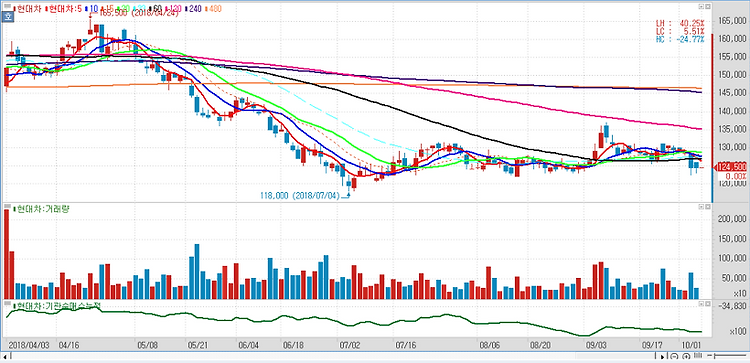750x363 pixels.
Task: Click the 10/01 date axis label
Action: click(x=691, y=344)
